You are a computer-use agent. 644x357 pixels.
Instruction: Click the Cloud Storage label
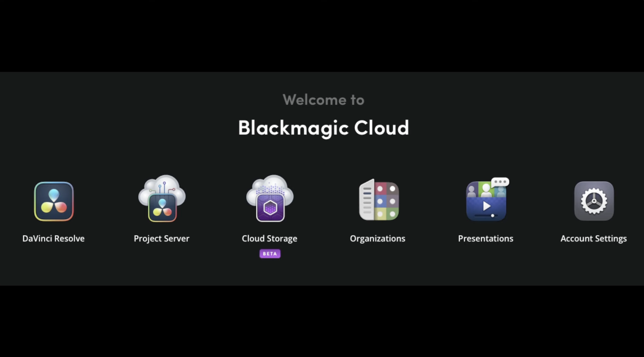point(270,239)
